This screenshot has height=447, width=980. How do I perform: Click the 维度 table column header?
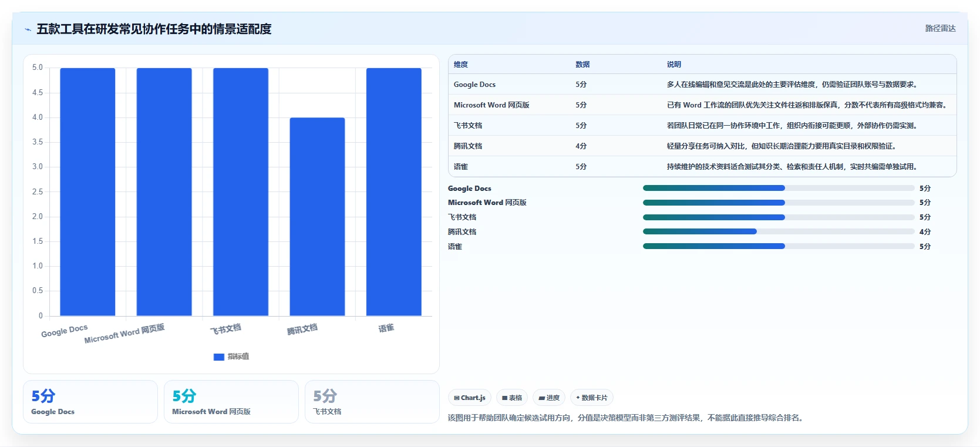(x=461, y=65)
